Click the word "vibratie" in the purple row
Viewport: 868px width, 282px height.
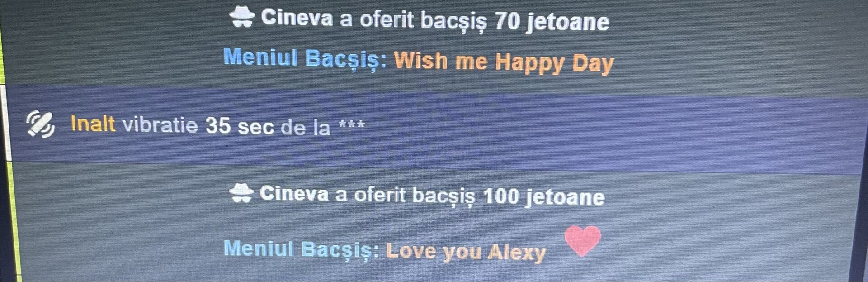[160, 124]
